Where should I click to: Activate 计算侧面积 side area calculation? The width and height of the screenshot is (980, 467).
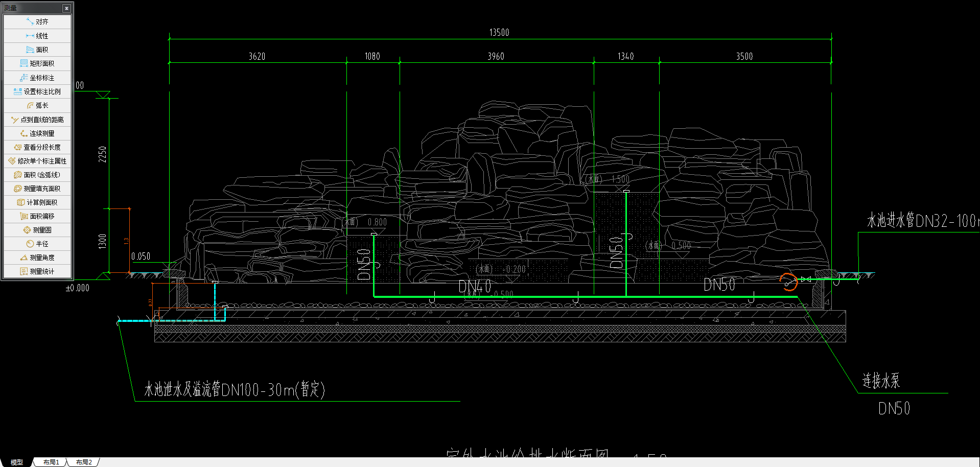(x=37, y=202)
